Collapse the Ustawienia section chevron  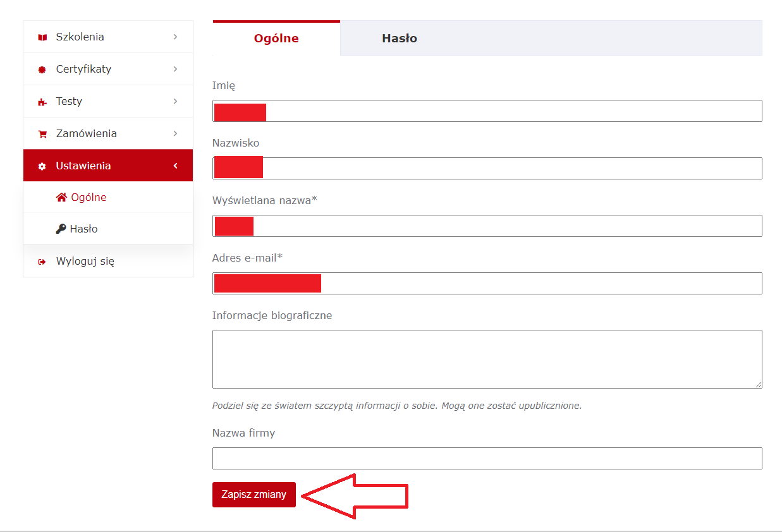(175, 166)
